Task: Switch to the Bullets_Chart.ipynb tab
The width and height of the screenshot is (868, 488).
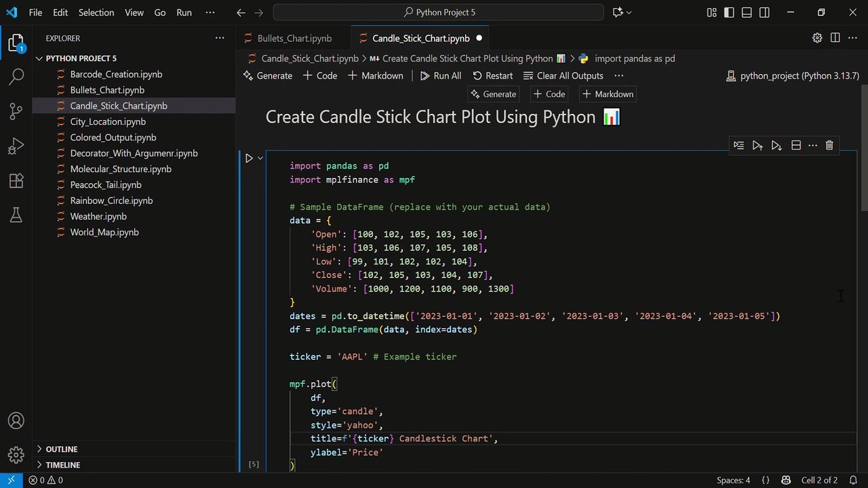Action: 294,39
